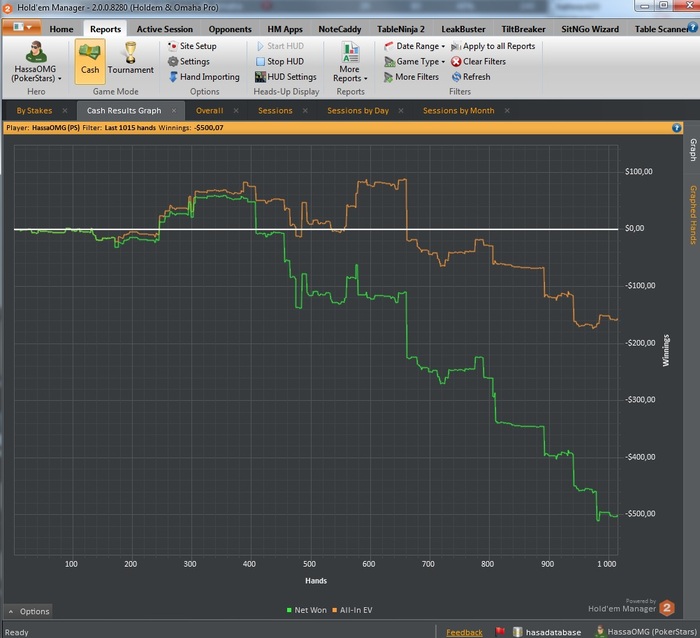Select Cash game mode

(x=90, y=61)
